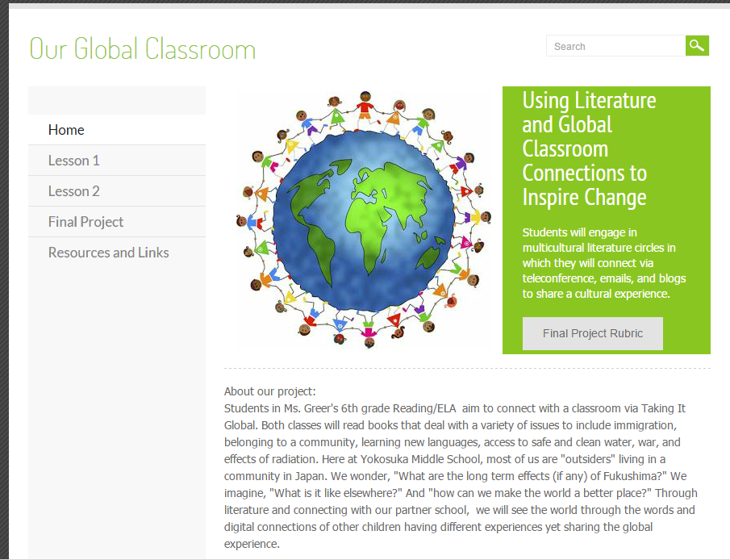Click the globe children illustration
This screenshot has width=730, height=560.
(361, 218)
